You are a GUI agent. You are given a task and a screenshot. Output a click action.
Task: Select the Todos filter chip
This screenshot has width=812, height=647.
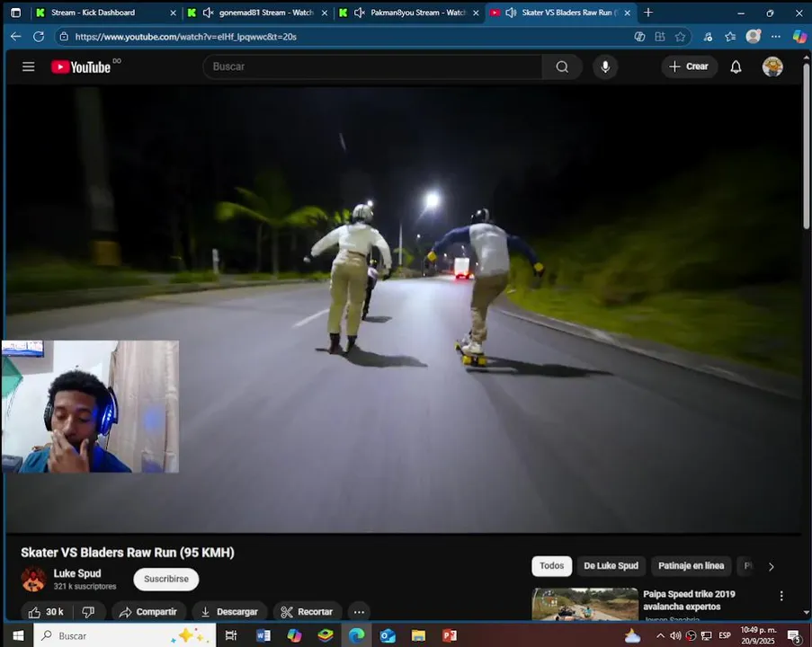point(551,566)
